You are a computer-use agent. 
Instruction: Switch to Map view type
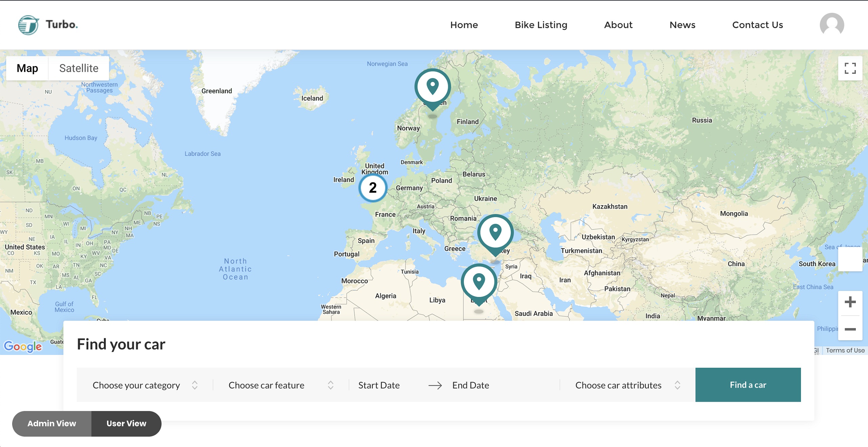27,68
